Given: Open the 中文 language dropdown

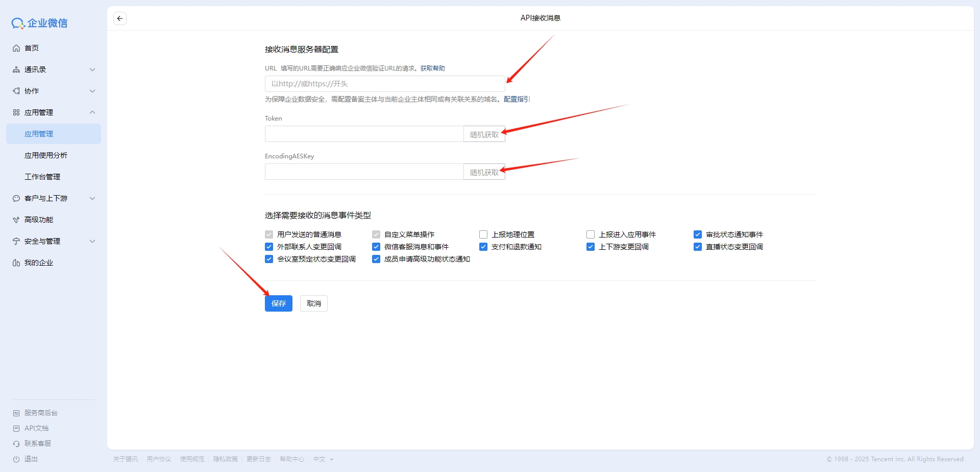Looking at the screenshot, I should click(x=323, y=459).
